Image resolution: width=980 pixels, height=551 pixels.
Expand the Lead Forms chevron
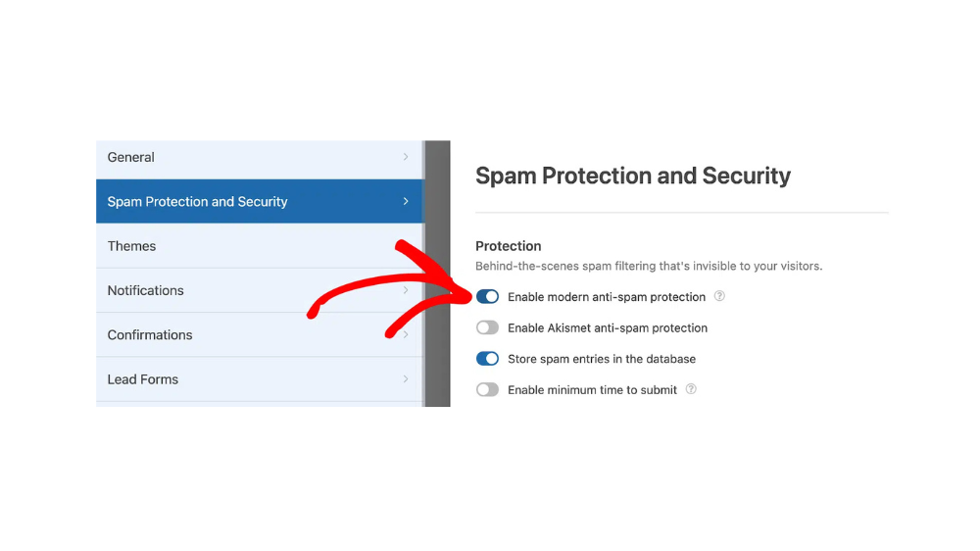click(x=406, y=379)
